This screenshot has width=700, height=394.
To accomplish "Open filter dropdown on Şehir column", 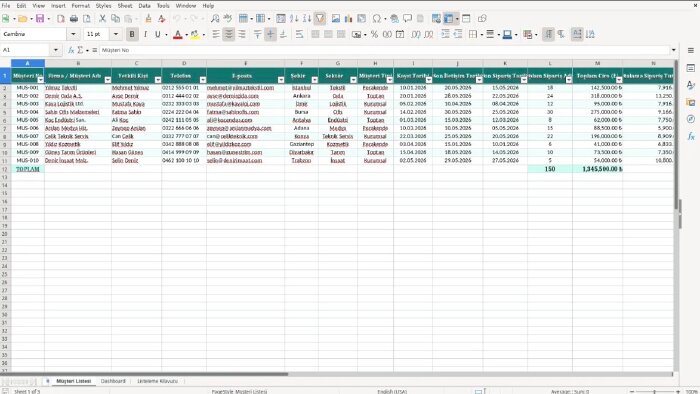I will pyautogui.click(x=315, y=80).
